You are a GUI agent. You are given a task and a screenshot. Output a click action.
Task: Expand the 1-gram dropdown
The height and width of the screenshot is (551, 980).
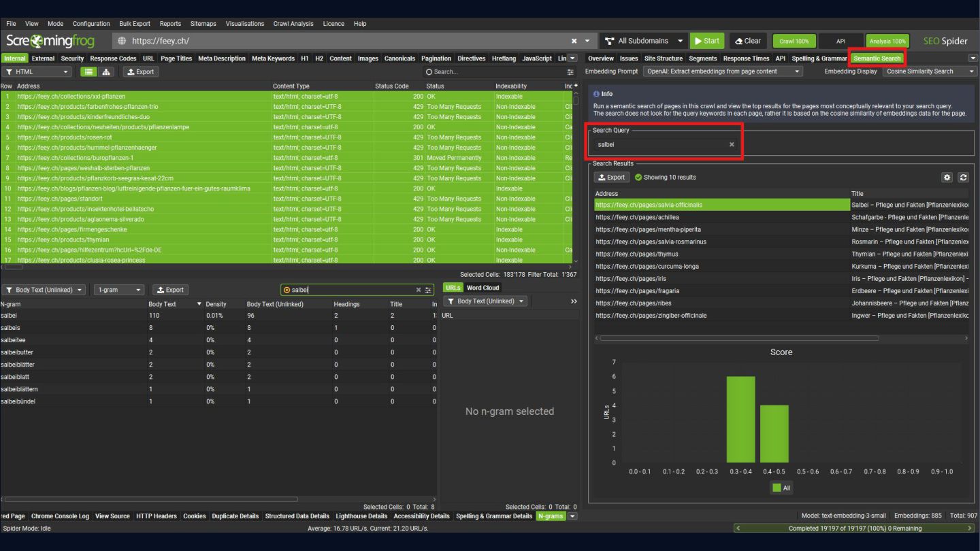click(x=119, y=290)
